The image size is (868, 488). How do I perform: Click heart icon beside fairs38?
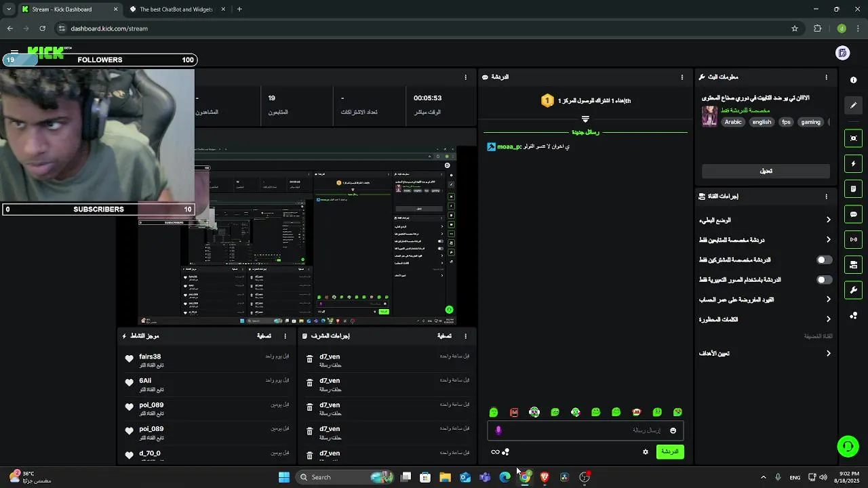pos(130,359)
